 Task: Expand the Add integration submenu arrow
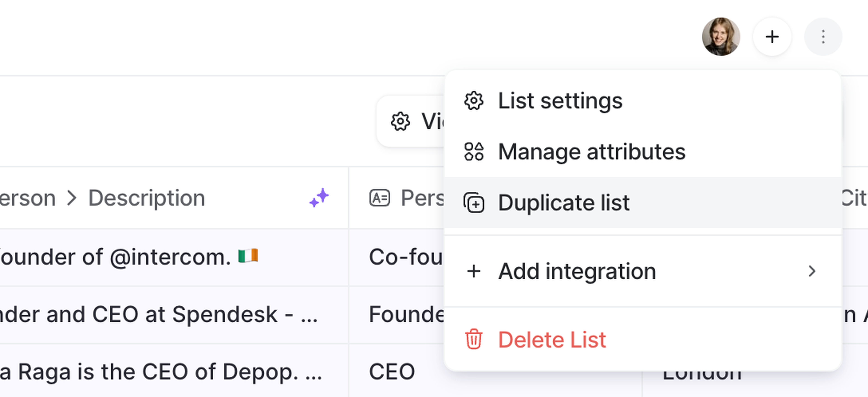click(x=812, y=271)
